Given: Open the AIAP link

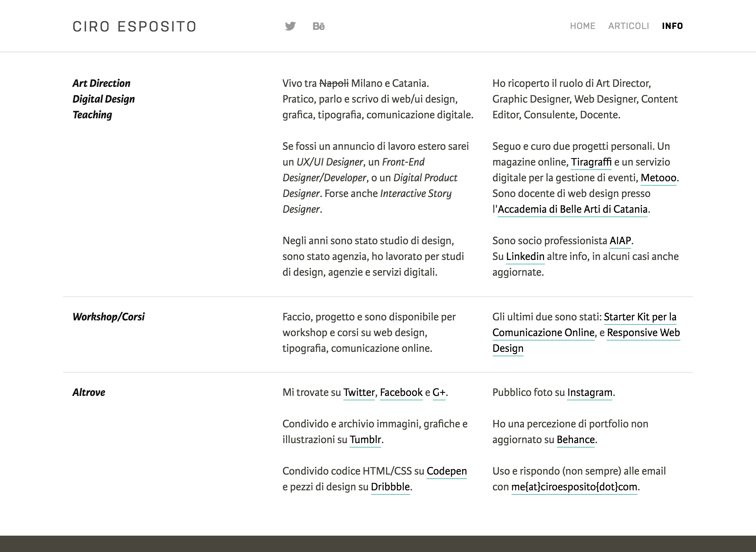Looking at the screenshot, I should (x=620, y=240).
